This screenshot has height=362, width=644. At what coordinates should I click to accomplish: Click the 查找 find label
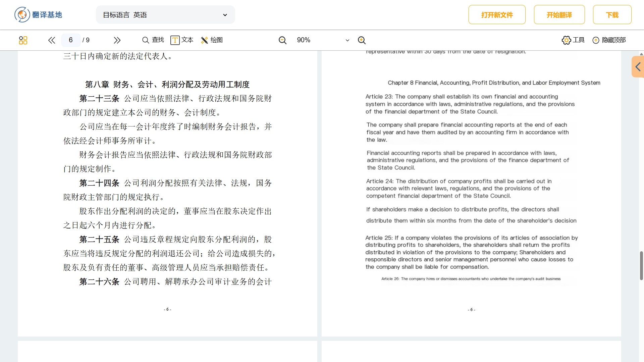(x=158, y=40)
